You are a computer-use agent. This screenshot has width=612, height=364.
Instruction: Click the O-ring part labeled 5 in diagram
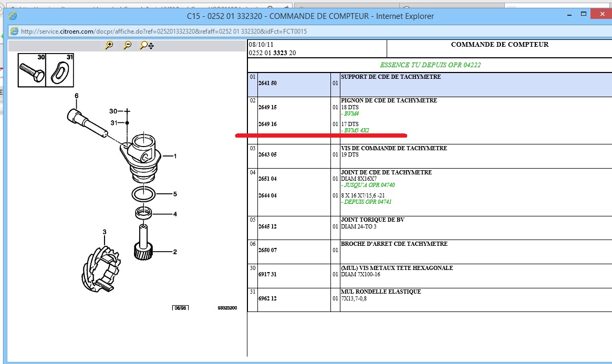[143, 194]
